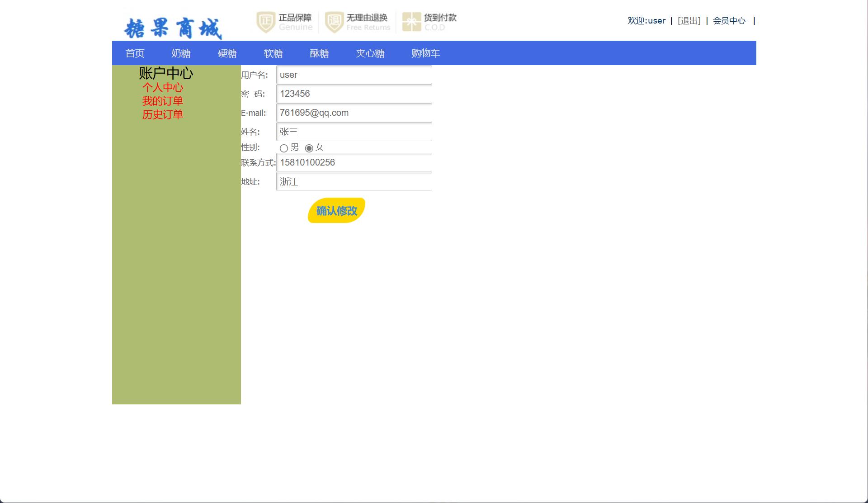The height and width of the screenshot is (503, 868).
Task: Click the 正品保障 genuine guarantee badge icon
Action: (x=266, y=21)
